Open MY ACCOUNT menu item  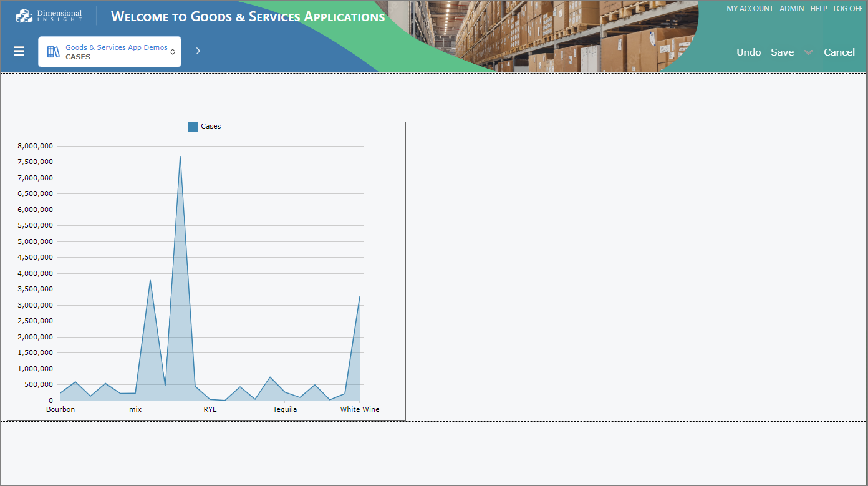point(750,9)
